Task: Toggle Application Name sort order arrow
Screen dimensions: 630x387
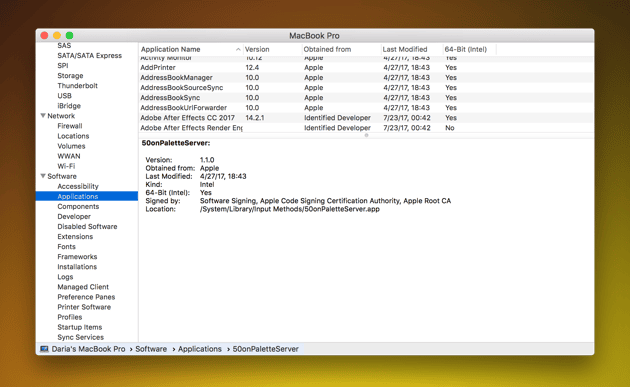Action: [x=238, y=49]
